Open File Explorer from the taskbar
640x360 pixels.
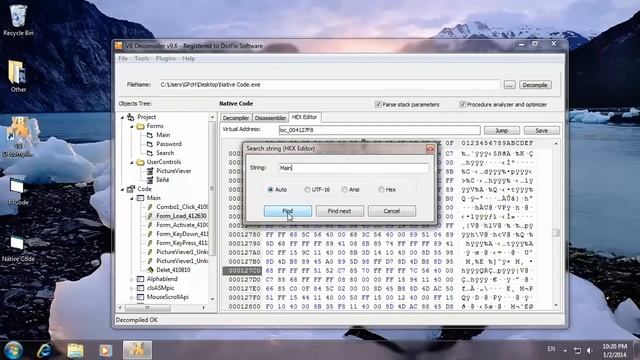pyautogui.click(x=75, y=350)
